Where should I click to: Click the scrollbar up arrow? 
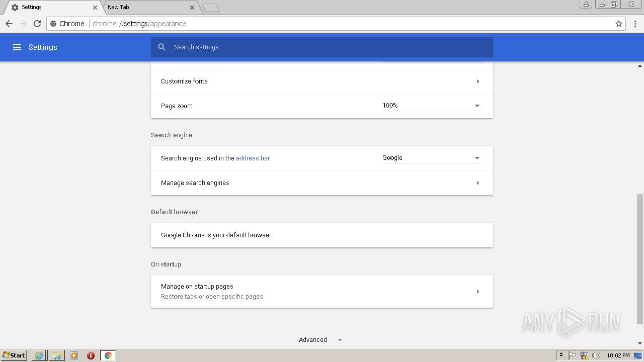pyautogui.click(x=640, y=66)
